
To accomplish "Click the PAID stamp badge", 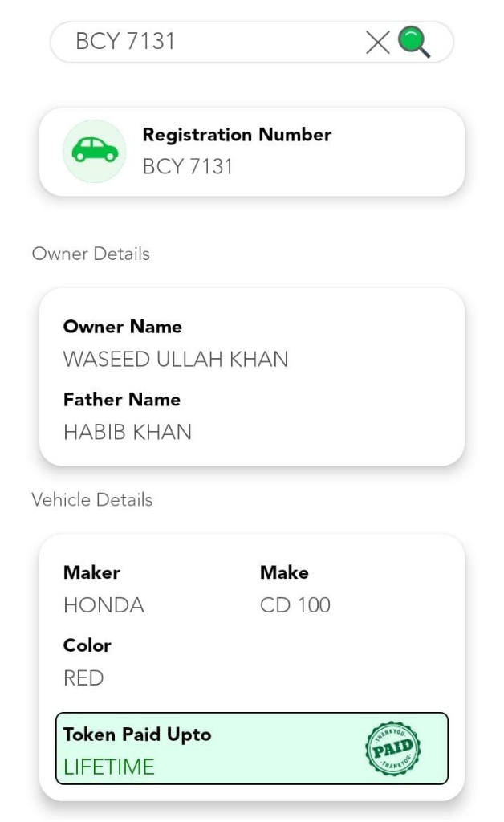I will pos(392,748).
